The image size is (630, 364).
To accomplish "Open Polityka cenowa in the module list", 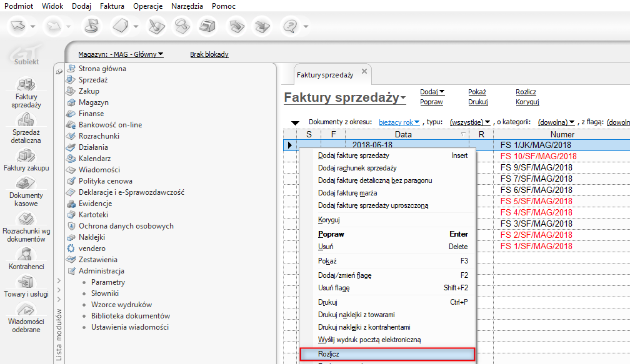I will point(105,181).
